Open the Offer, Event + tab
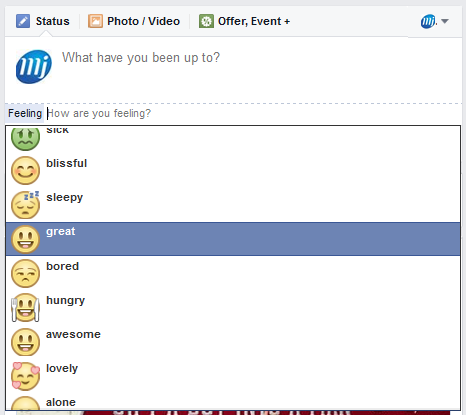This screenshot has width=466, height=415. pyautogui.click(x=244, y=21)
